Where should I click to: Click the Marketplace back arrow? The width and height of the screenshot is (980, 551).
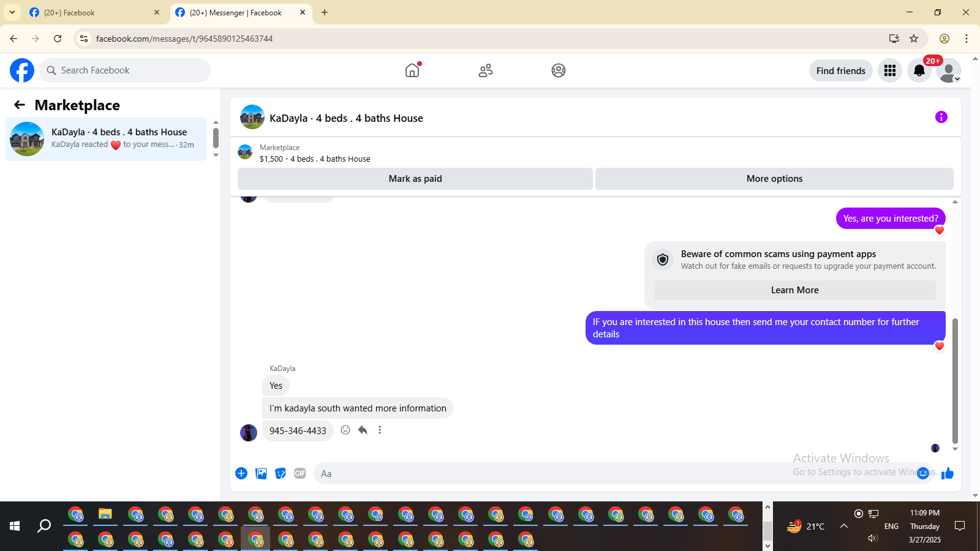coord(20,105)
